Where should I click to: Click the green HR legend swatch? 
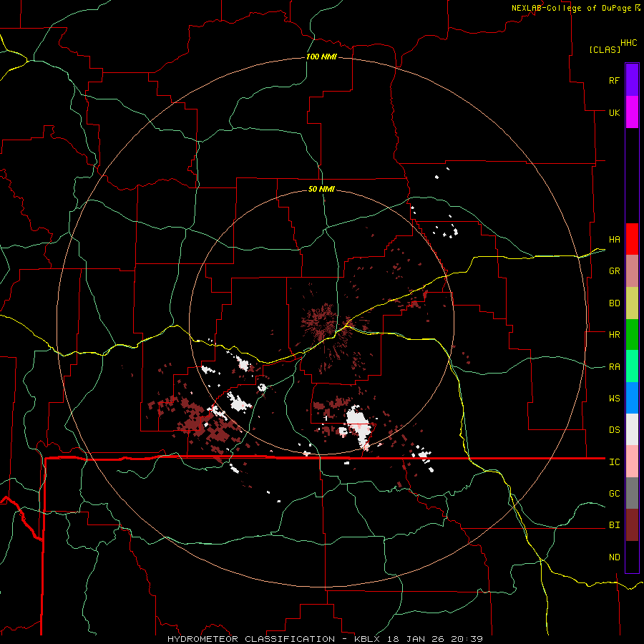tap(632, 335)
